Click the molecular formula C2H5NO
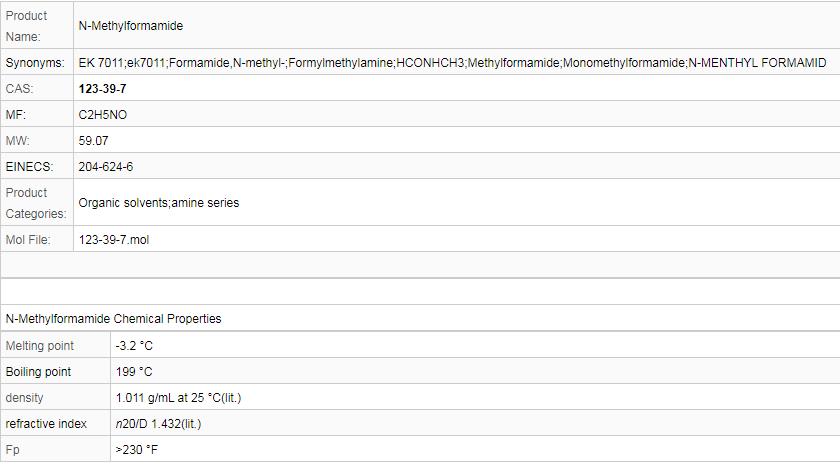The image size is (840, 464). click(103, 115)
